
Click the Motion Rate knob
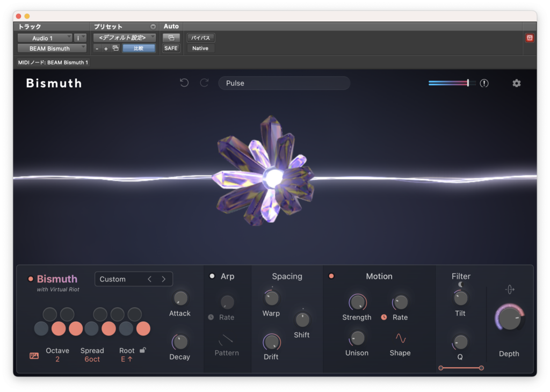pos(400,302)
